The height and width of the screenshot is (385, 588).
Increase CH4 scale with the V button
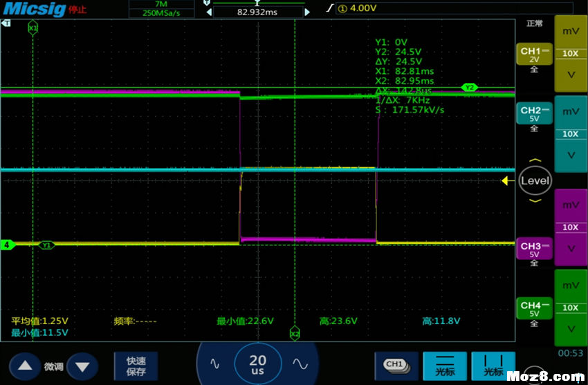tap(571, 329)
